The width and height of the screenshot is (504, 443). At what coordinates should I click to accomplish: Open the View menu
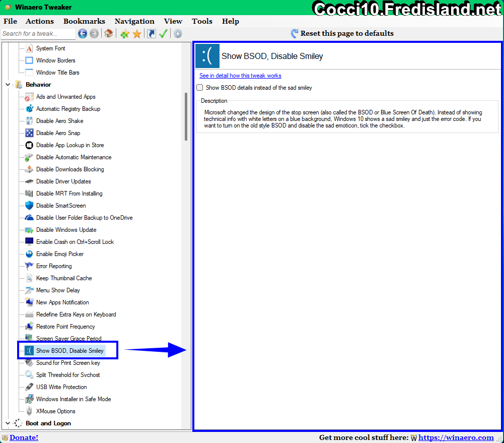(173, 21)
